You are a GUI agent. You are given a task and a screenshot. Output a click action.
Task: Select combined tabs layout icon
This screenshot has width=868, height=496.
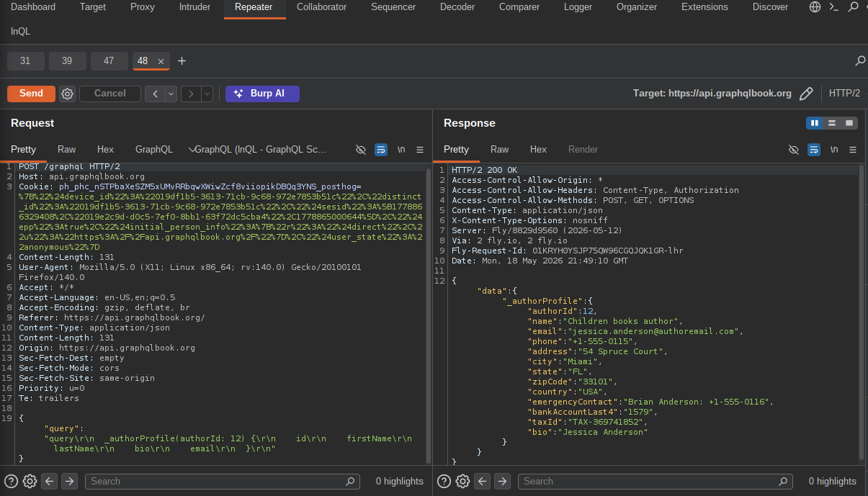[x=849, y=123]
